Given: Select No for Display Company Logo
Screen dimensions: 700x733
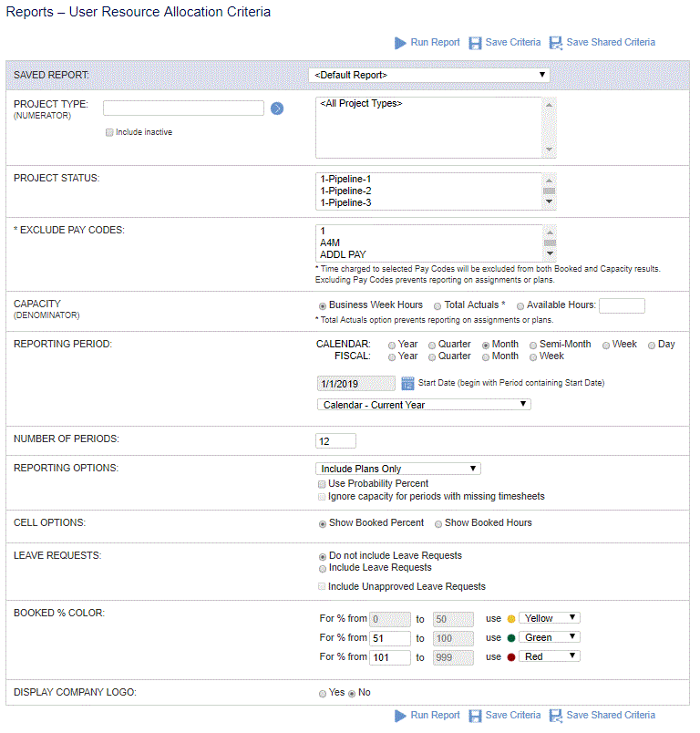Looking at the screenshot, I should [352, 694].
